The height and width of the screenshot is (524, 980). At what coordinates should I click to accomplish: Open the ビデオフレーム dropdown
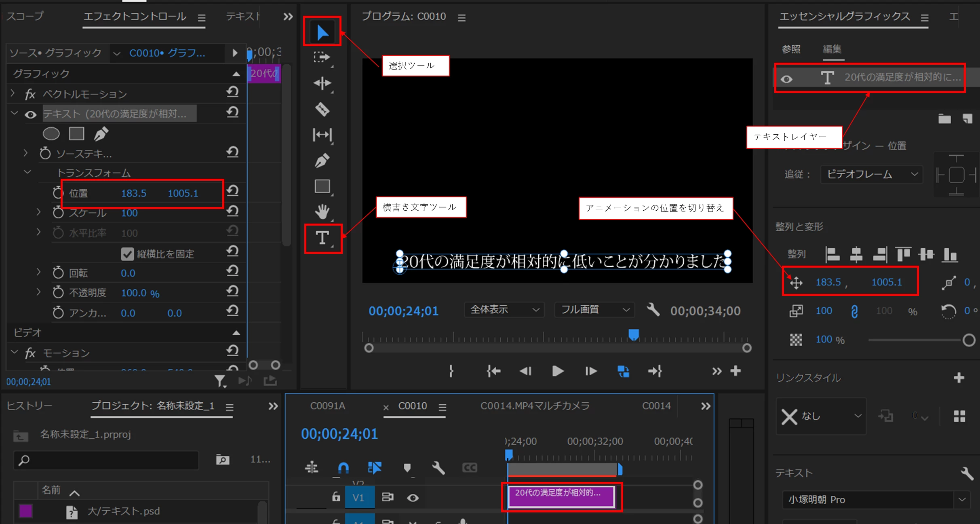click(872, 174)
